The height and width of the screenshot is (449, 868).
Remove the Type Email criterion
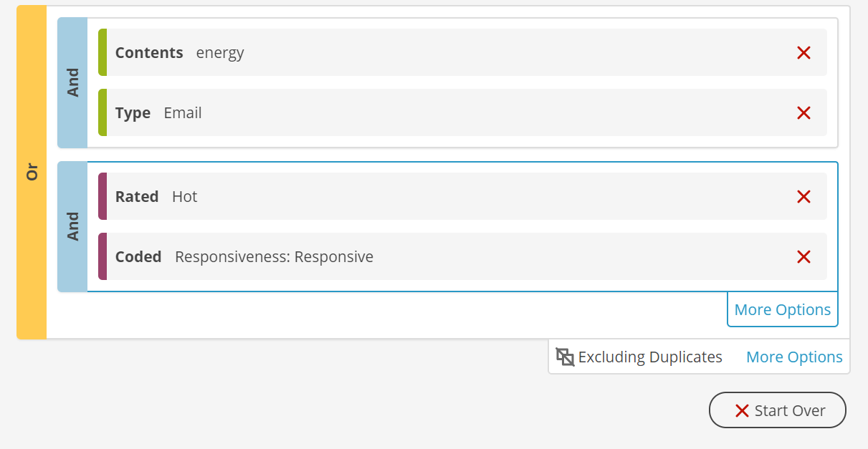(x=803, y=112)
